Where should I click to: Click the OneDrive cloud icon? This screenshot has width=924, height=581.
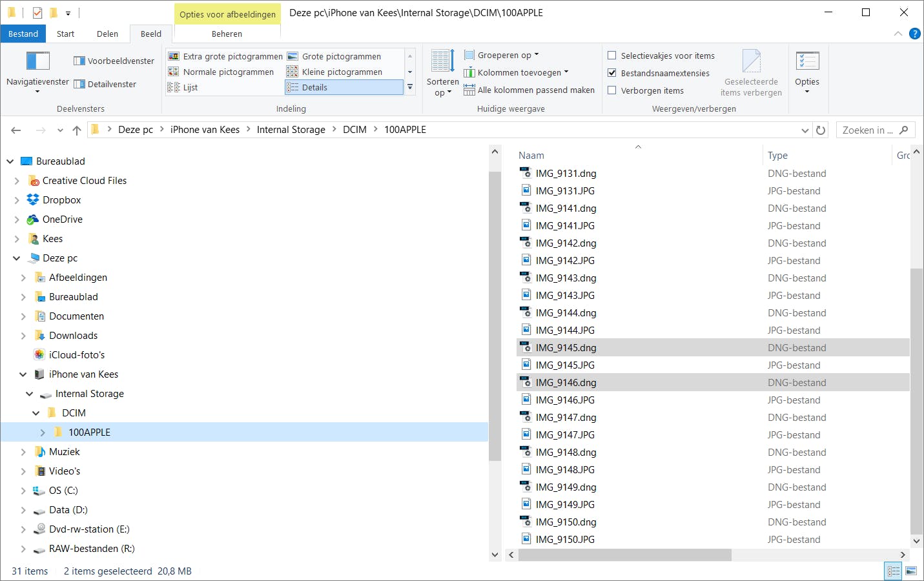point(33,219)
